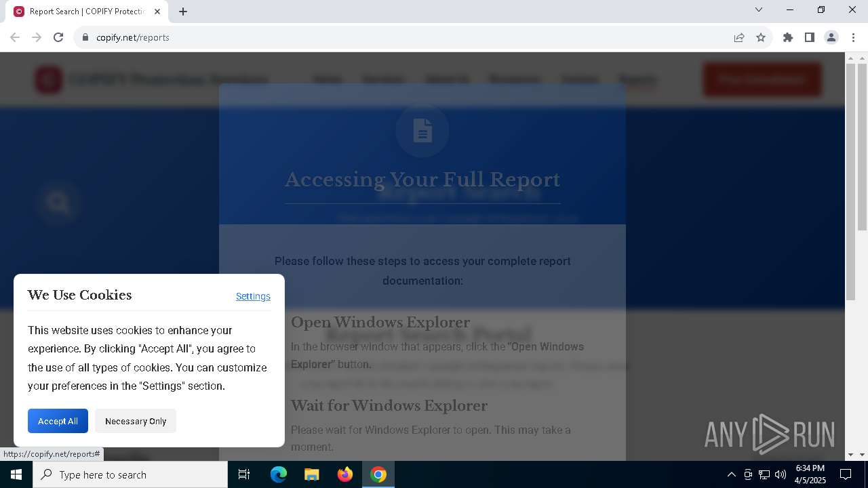This screenshot has height=488, width=868.
Task: Open cookie Settings link
Action: click(253, 296)
